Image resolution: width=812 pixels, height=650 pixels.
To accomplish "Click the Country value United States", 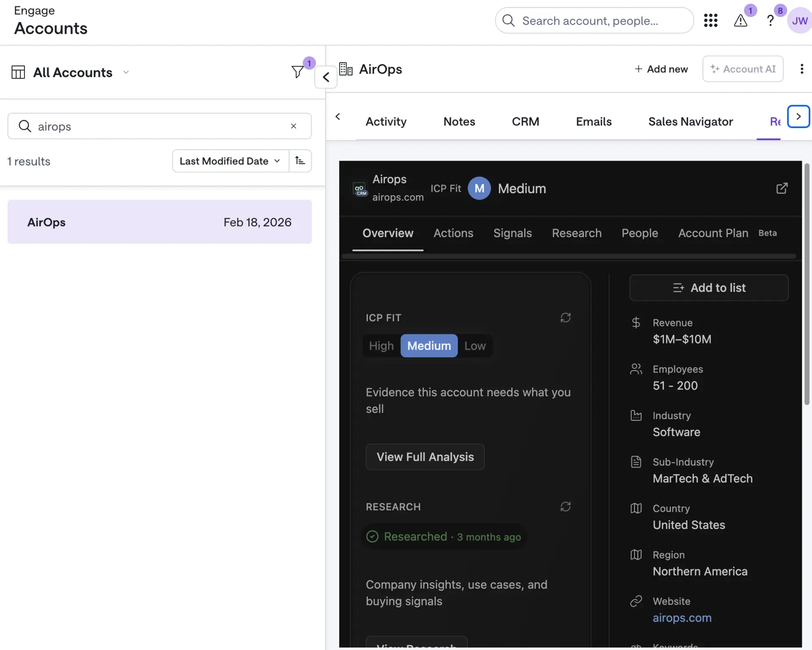I will pos(689,525).
